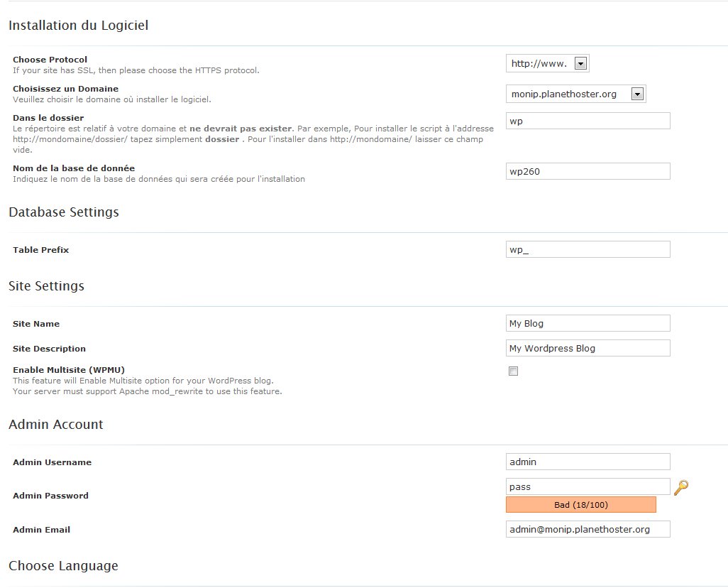Select the monip.planethoster.org domain combo box
Image resolution: width=728 pixels, height=588 pixels.
[575, 94]
